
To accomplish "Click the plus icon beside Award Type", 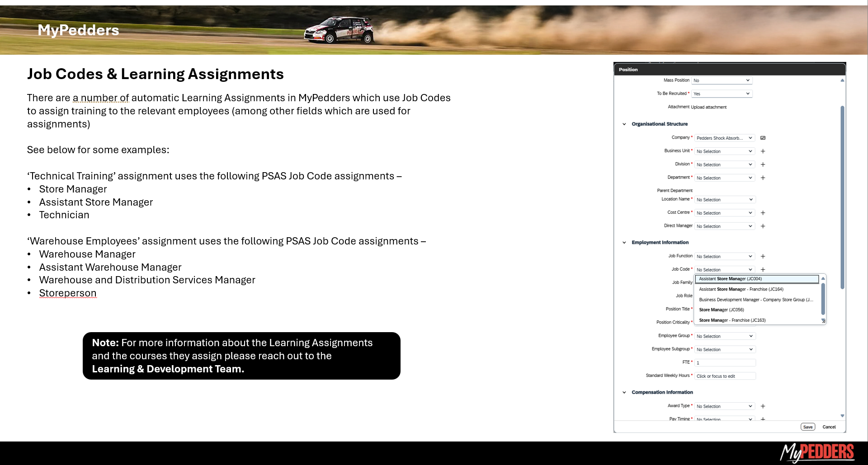I will tap(763, 406).
